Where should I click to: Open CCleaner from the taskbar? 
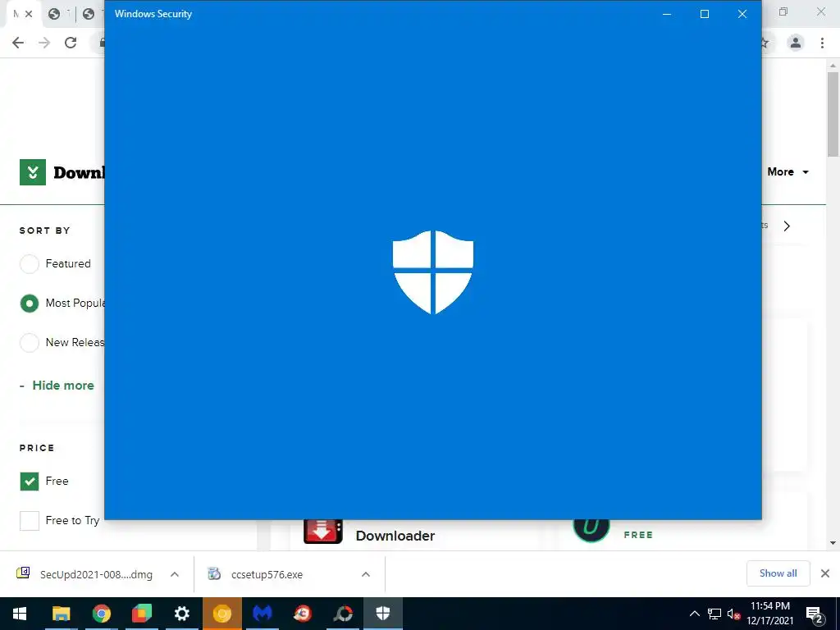pyautogui.click(x=303, y=614)
